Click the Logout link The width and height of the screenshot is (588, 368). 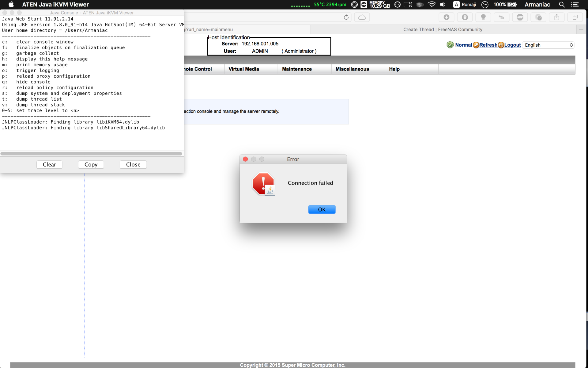click(x=512, y=45)
